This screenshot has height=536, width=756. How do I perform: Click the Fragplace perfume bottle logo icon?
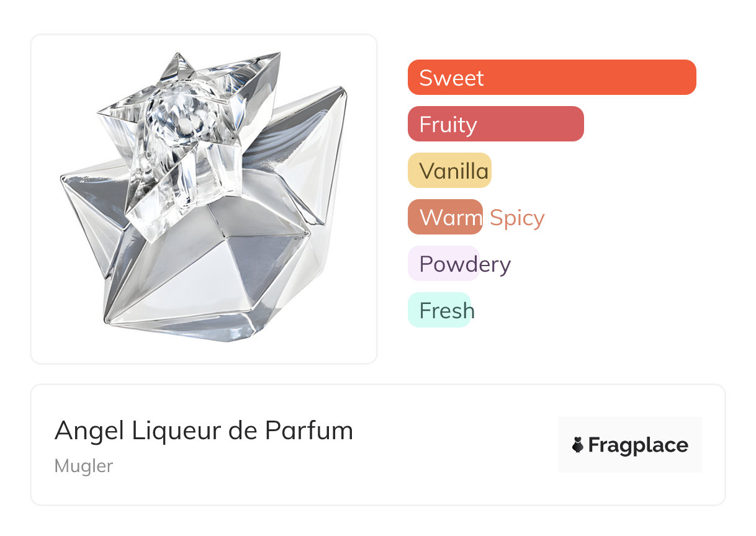(578, 445)
